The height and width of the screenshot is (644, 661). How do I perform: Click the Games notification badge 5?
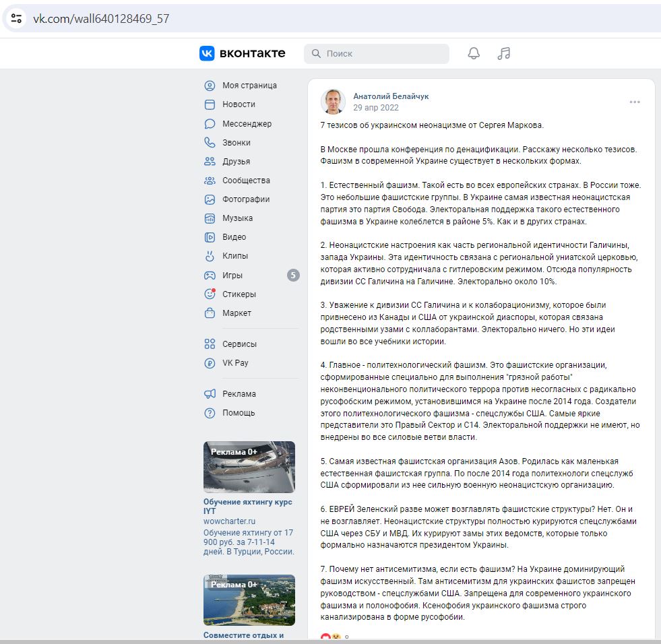click(x=293, y=276)
